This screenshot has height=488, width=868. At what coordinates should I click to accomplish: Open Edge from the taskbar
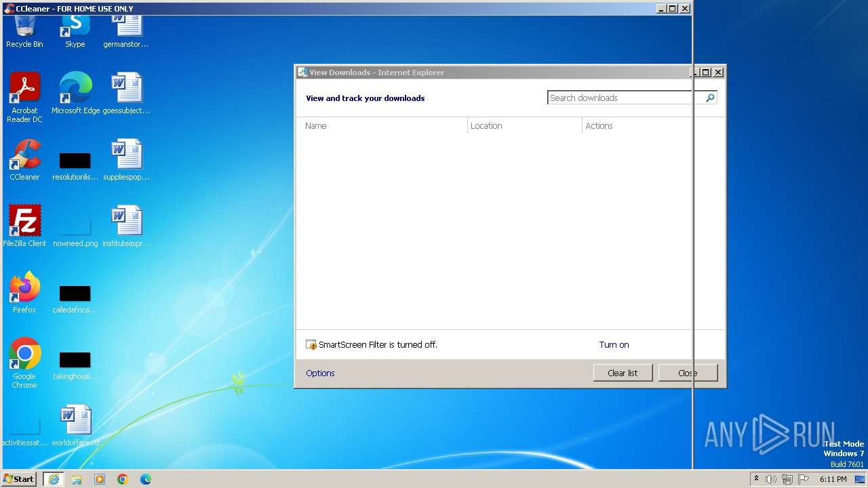pyautogui.click(x=146, y=479)
